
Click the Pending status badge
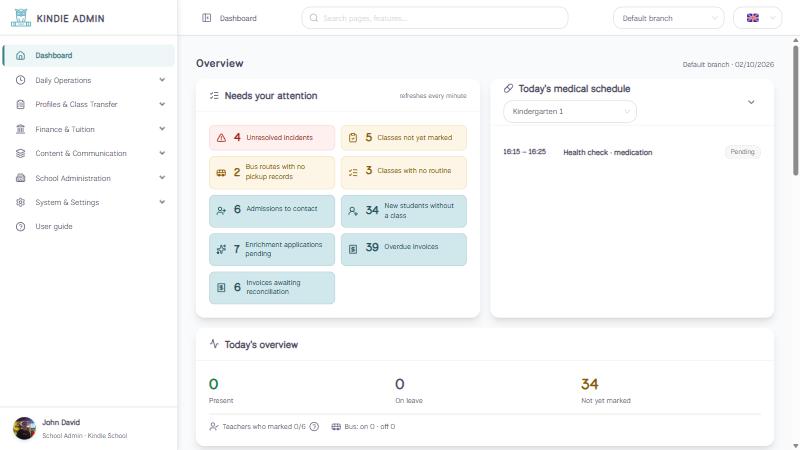tap(742, 152)
